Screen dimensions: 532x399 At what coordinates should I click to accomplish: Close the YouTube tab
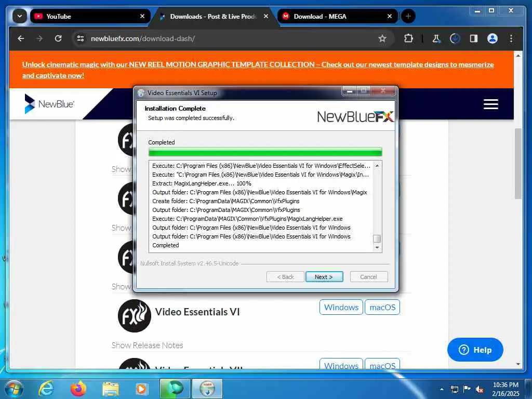click(142, 16)
